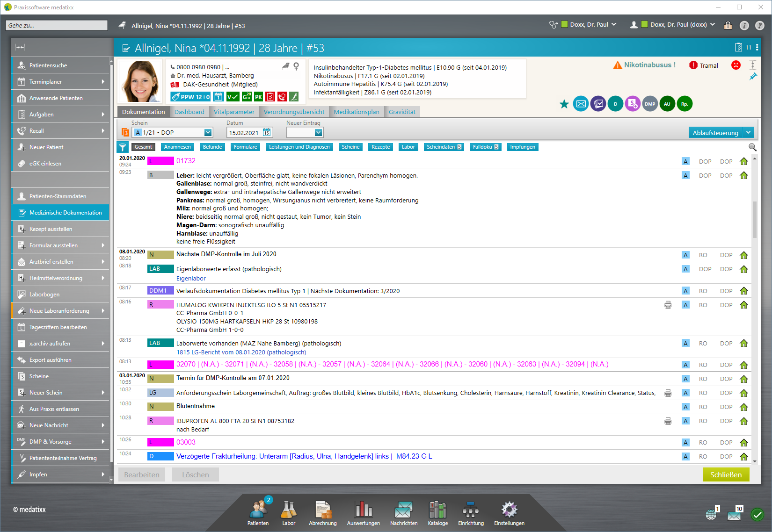Expand the Ablaufsteuerung dropdown arrow

(x=749, y=133)
